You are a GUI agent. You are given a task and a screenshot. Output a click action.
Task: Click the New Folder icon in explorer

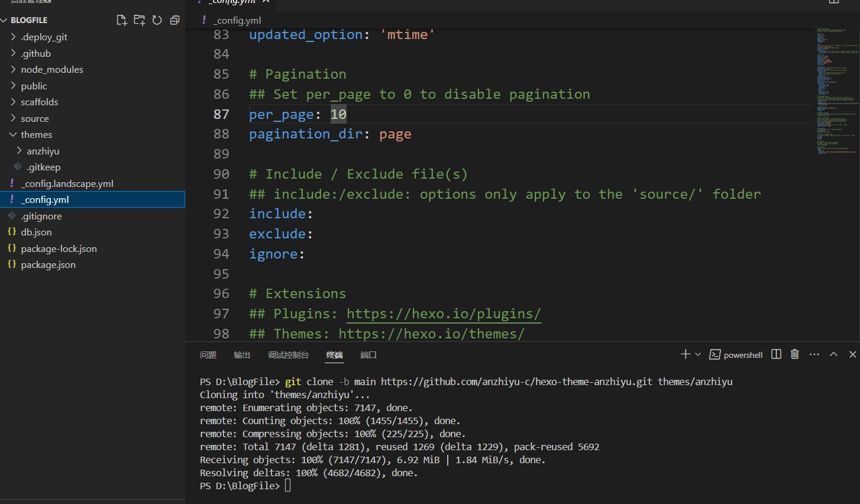point(140,20)
